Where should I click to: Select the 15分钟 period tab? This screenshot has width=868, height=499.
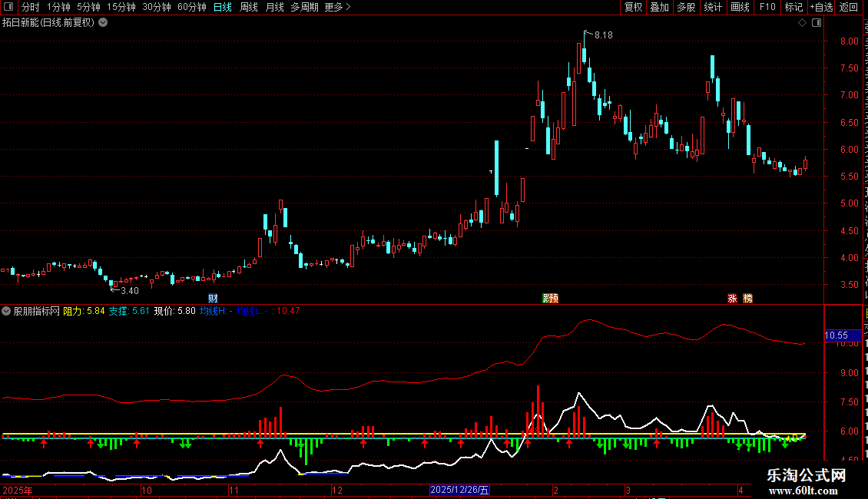pos(121,7)
